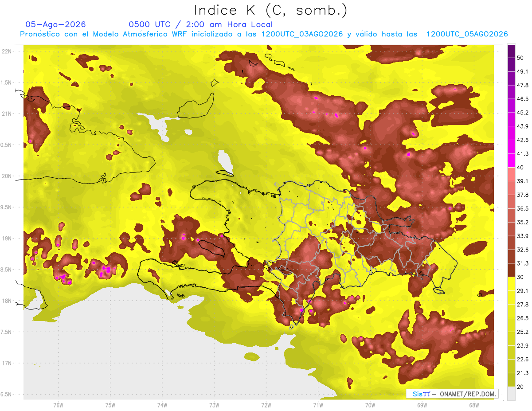The image size is (532, 411).
Task: Click the colorbar value '23.9'
Action: click(522, 346)
